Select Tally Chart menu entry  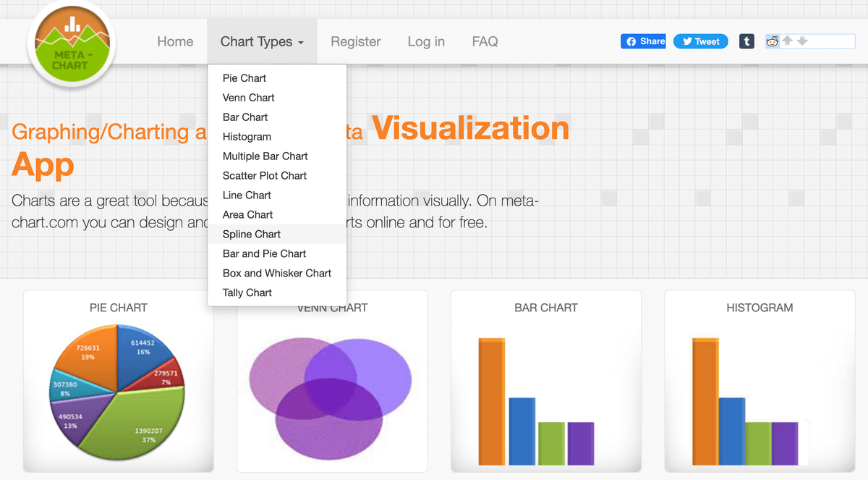[247, 292]
